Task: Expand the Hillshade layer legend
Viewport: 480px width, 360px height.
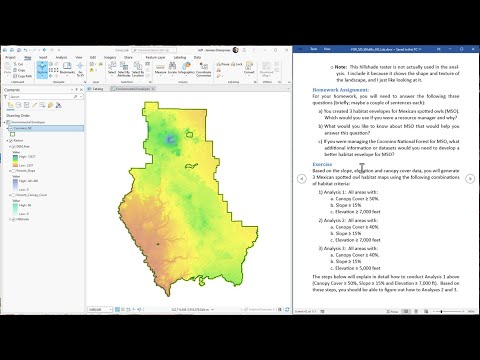Action: (10, 219)
